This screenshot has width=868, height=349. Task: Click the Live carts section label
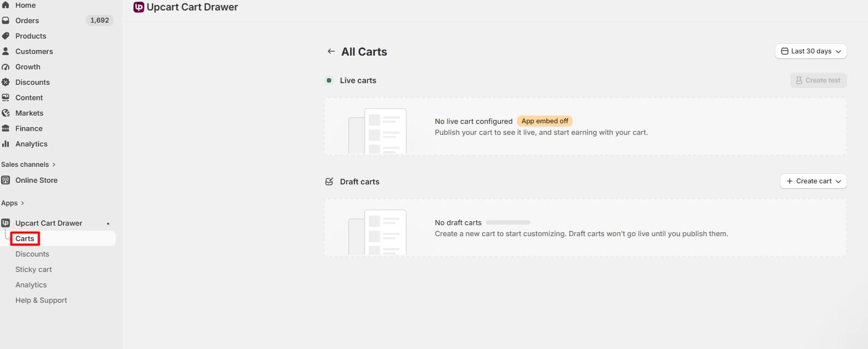pos(358,80)
